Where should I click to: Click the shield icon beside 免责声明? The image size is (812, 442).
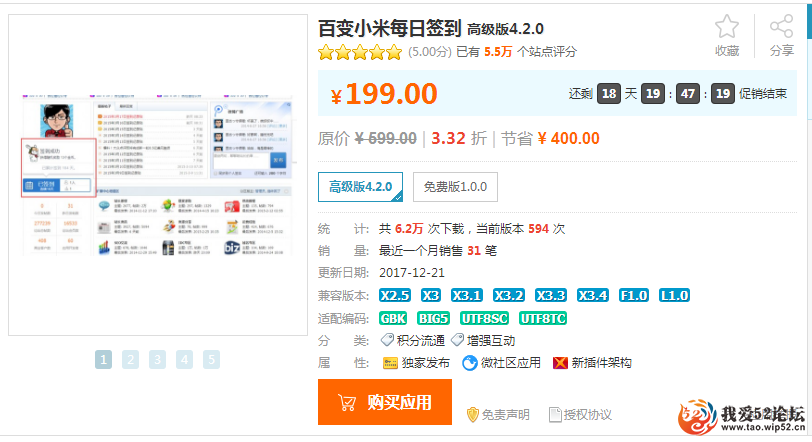click(x=472, y=415)
